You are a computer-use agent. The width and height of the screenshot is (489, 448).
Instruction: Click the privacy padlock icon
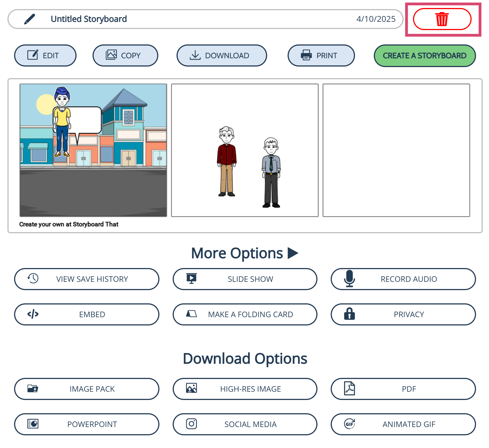tap(349, 314)
